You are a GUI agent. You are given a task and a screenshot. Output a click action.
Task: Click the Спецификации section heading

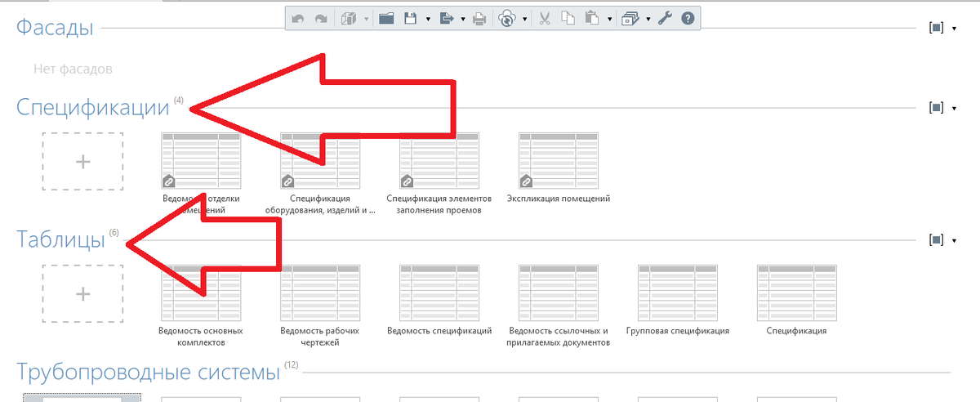(93, 107)
